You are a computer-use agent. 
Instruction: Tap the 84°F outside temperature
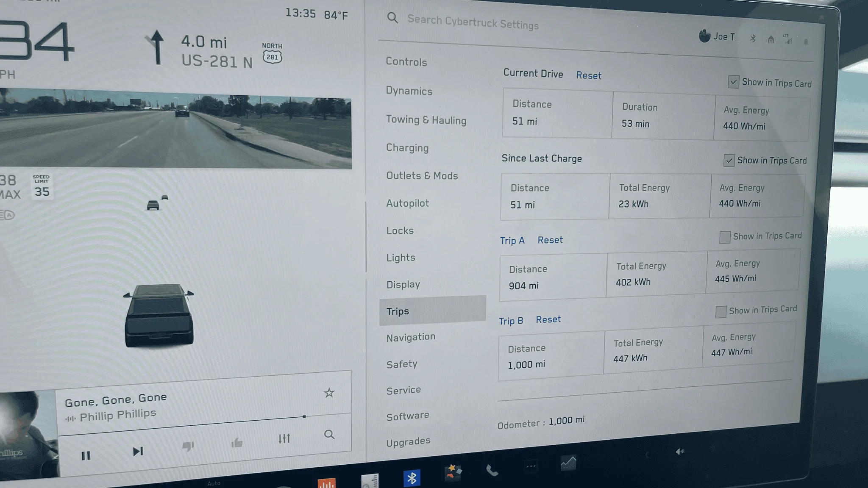tap(336, 15)
